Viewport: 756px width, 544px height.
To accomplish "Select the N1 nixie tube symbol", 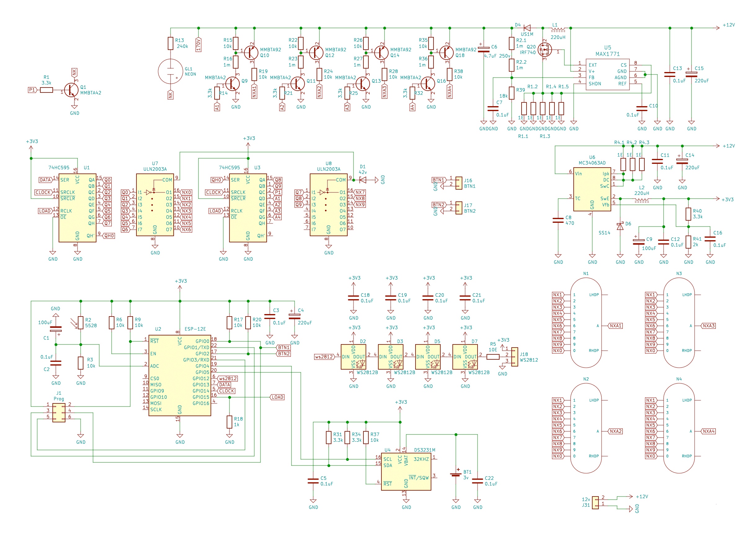I will [x=586, y=322].
